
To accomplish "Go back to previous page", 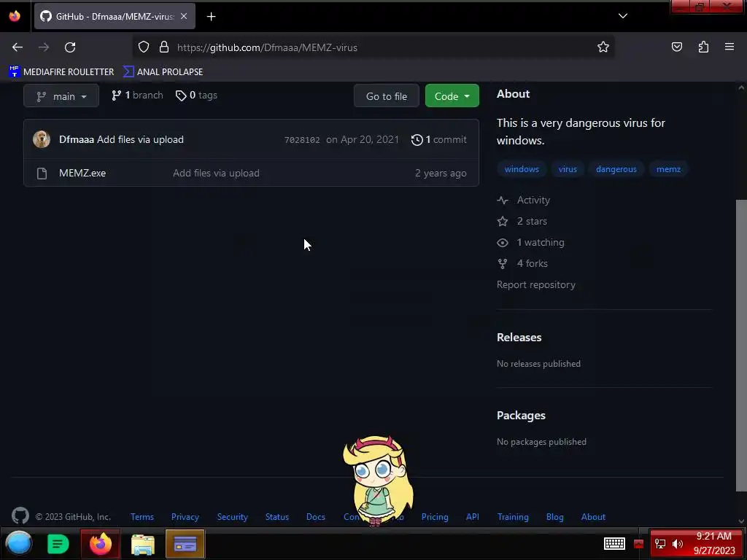I will [18, 47].
